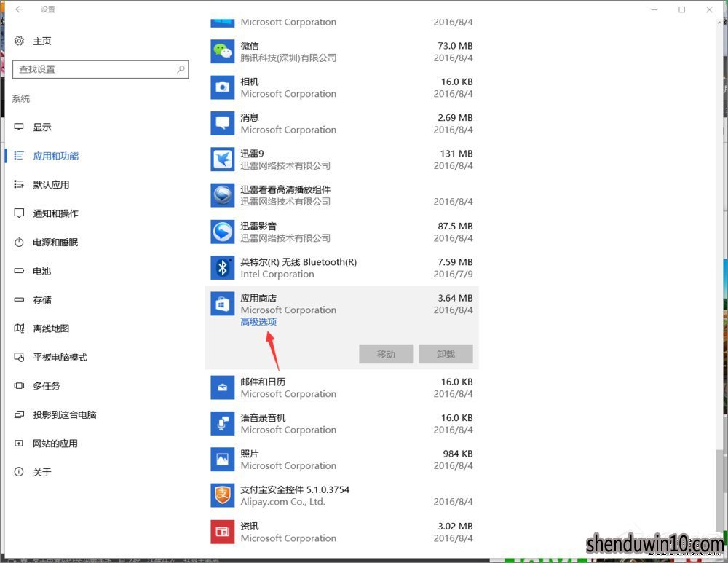Click the battery icon in sidebar

pyautogui.click(x=19, y=271)
